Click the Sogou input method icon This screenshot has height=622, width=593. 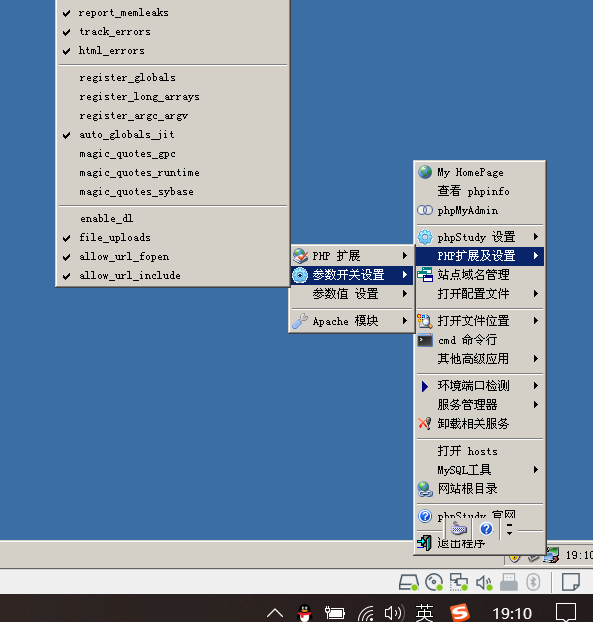tap(459, 613)
